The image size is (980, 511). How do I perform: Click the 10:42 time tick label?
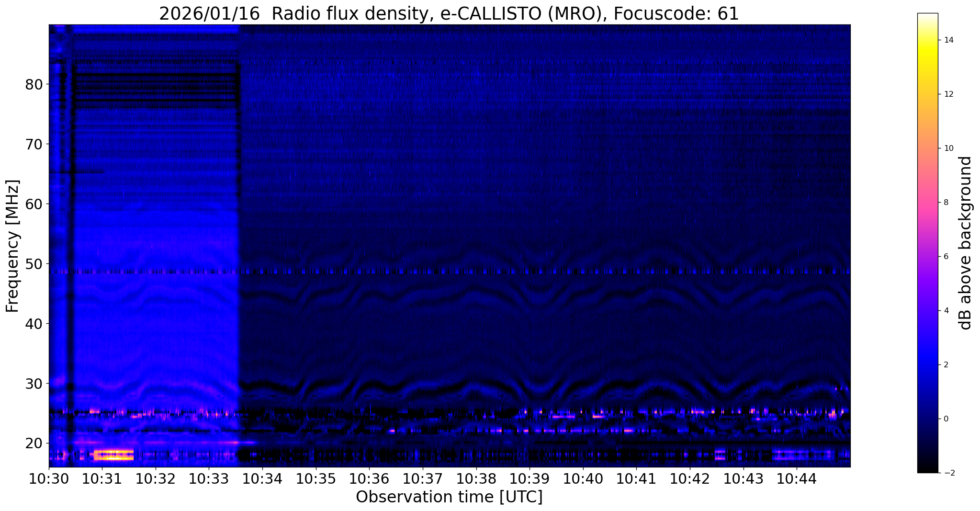pyautogui.click(x=690, y=479)
